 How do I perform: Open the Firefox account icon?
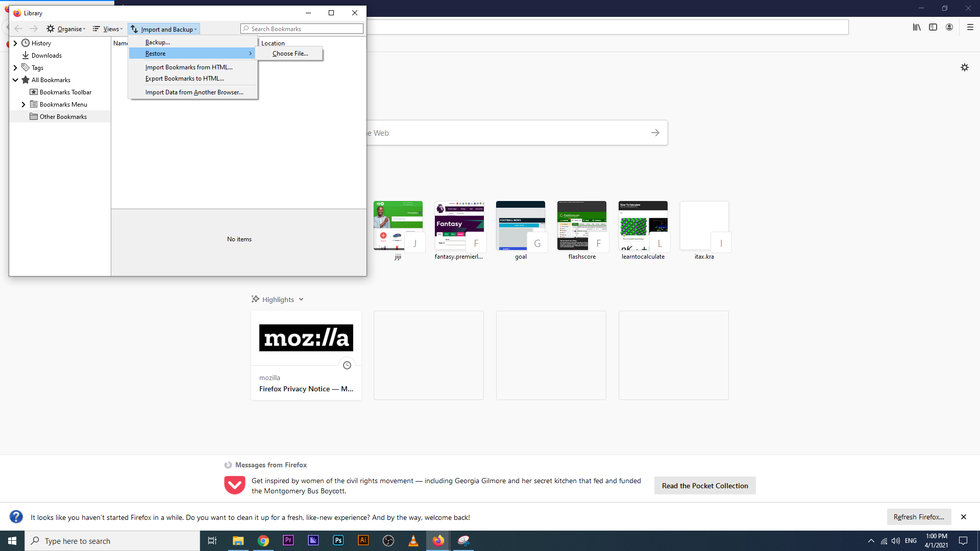tap(949, 28)
